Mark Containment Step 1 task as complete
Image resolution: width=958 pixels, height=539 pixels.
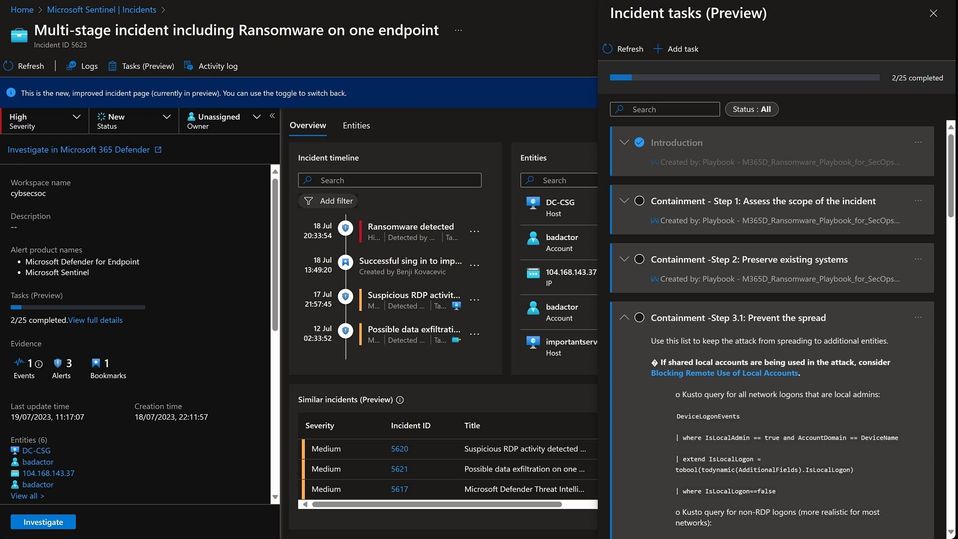point(639,200)
